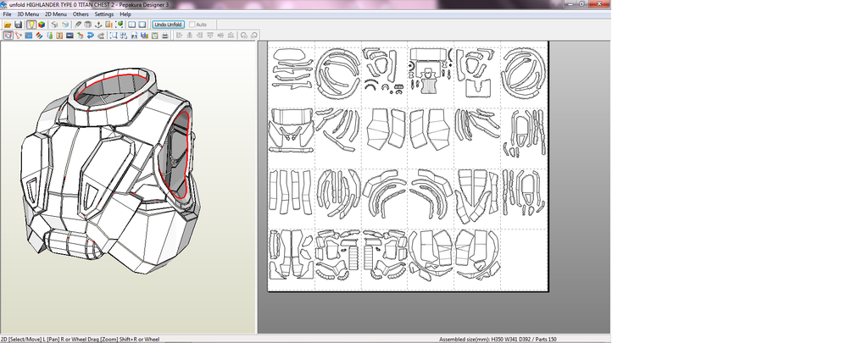Image resolution: width=868 pixels, height=343 pixels.
Task: Click the align center horizontally icon
Action: pyautogui.click(x=189, y=36)
